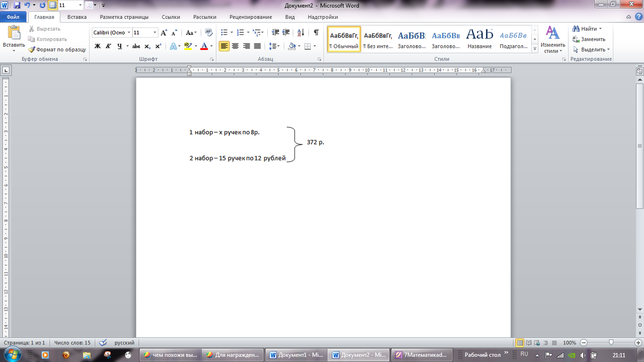This screenshot has width=644, height=362.
Task: Switch to the Вставка tab
Action: click(x=77, y=17)
